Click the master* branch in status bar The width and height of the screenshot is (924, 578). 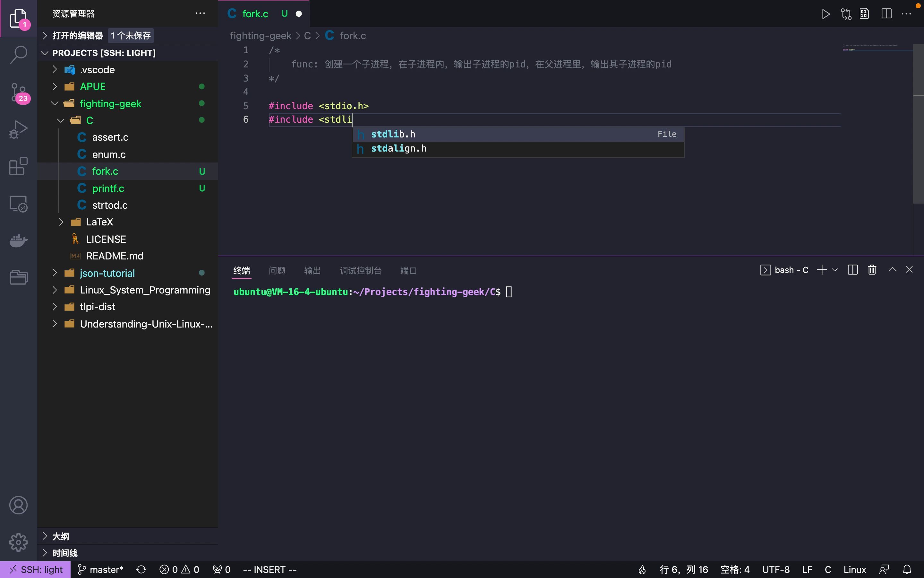(100, 570)
